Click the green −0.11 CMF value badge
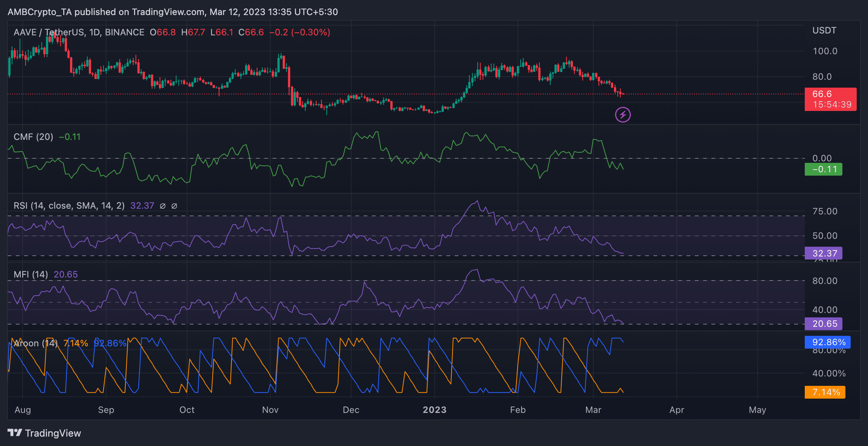This screenshot has height=446, width=868. click(823, 169)
